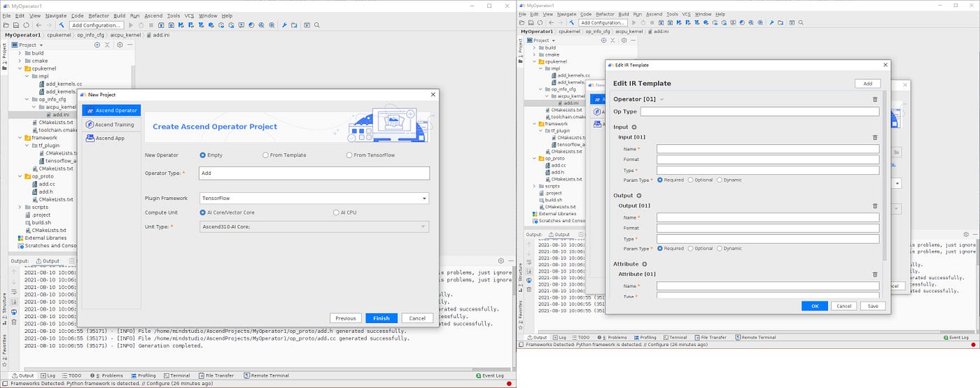This screenshot has height=388, width=980.
Task: Set Output [01] Param Type to Required
Action: (x=660, y=249)
